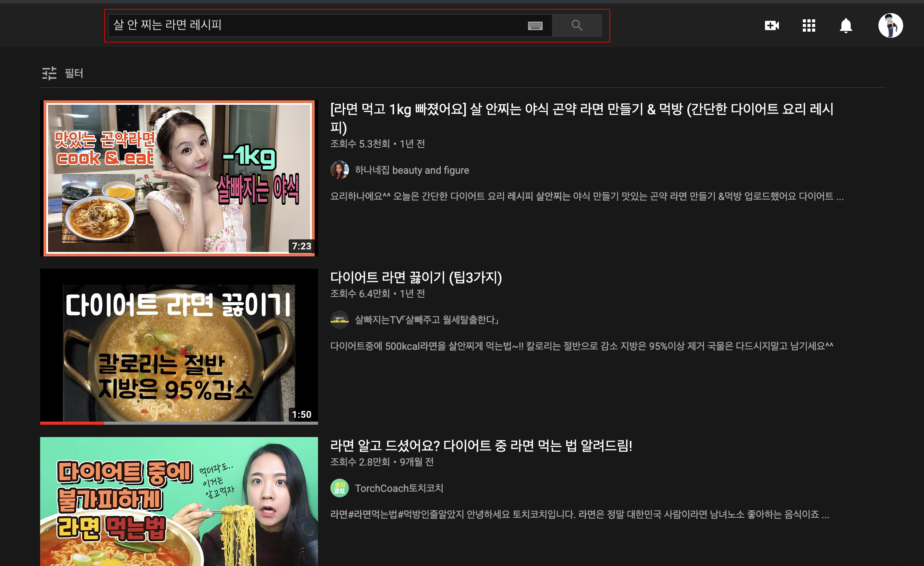Click 하나네집 channel avatar
924x566 pixels.
click(340, 170)
